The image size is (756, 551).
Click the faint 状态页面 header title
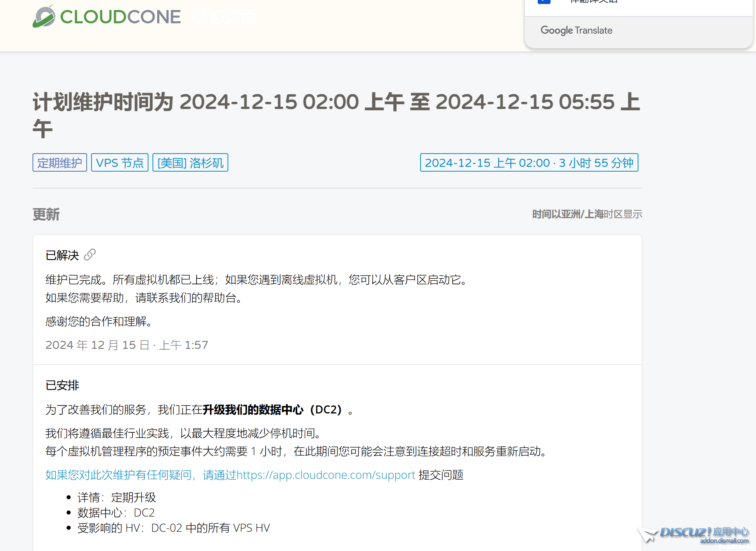tap(225, 17)
